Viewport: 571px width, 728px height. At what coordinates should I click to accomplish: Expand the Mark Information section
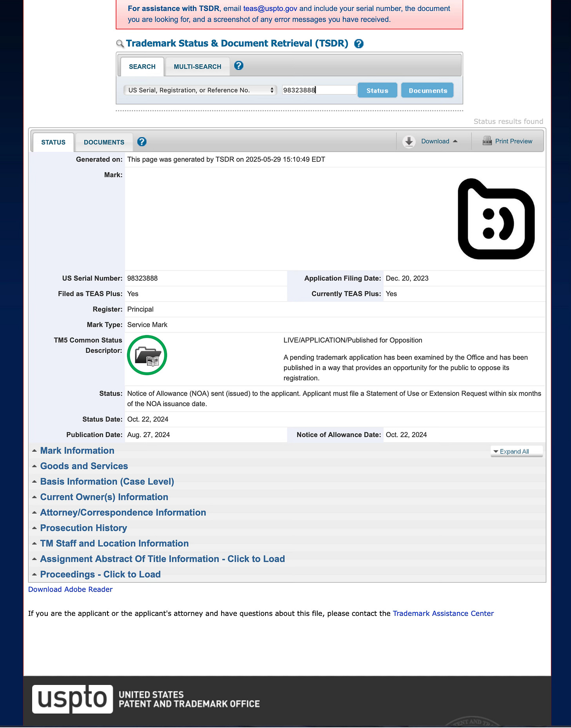click(77, 450)
